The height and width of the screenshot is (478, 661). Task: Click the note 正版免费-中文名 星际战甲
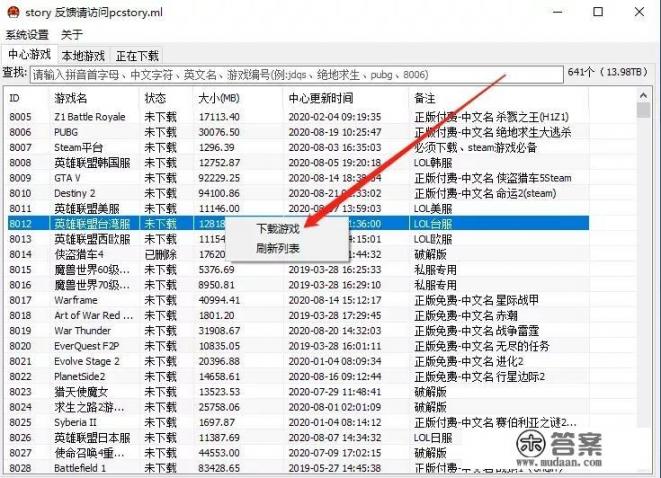click(476, 300)
